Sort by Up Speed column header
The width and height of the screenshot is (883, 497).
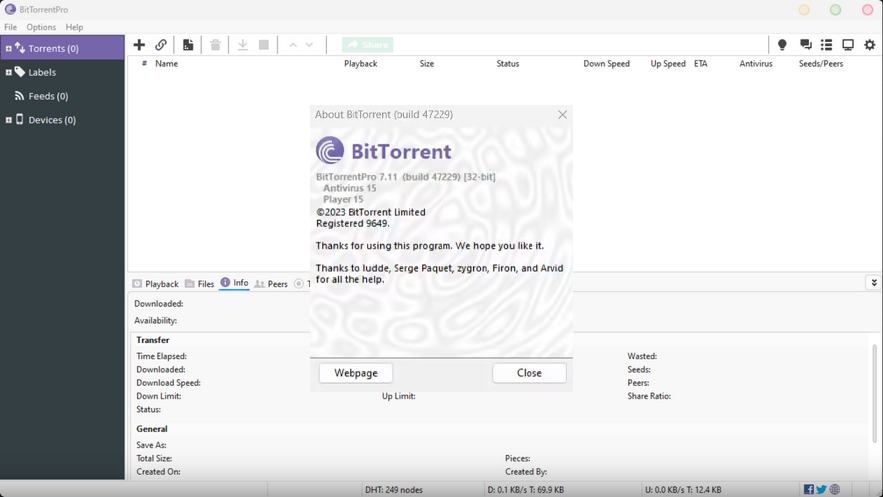point(668,64)
